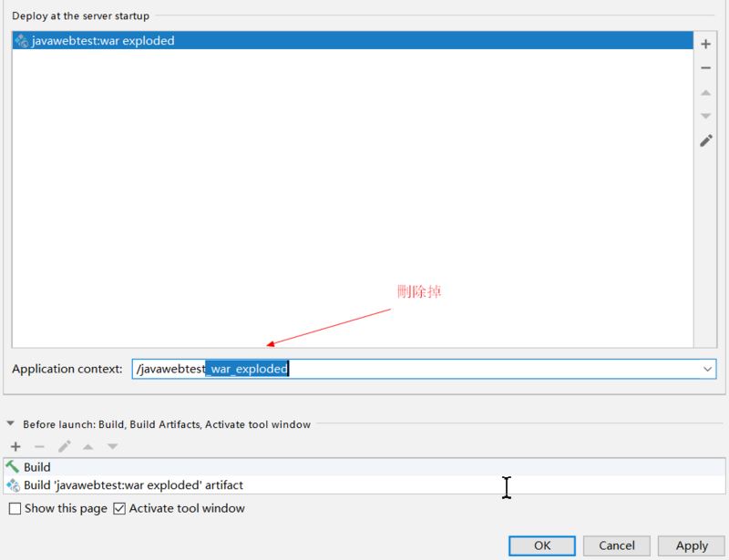Remove the selected deployment with the minus icon
Viewport: 729px width, 560px height.
705,68
